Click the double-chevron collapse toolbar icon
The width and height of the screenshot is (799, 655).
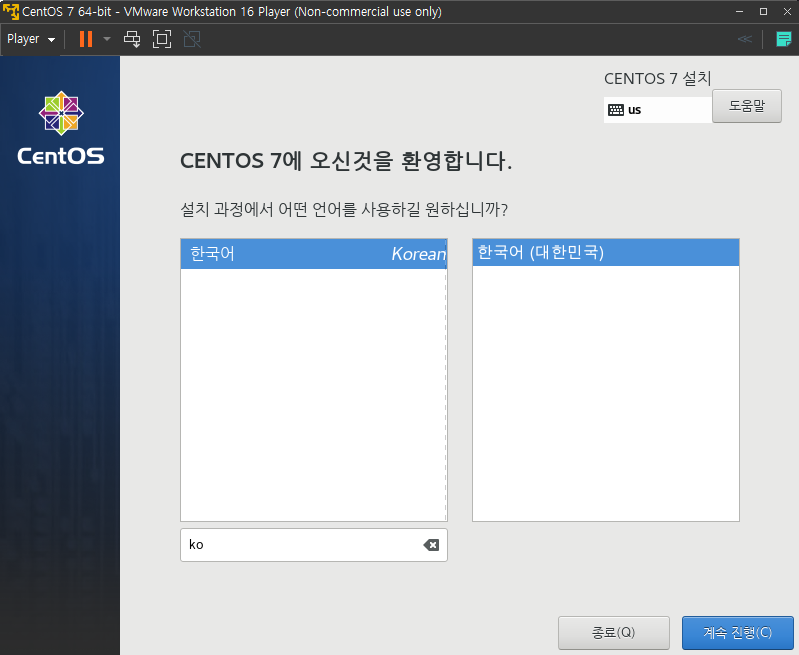pyautogui.click(x=744, y=39)
